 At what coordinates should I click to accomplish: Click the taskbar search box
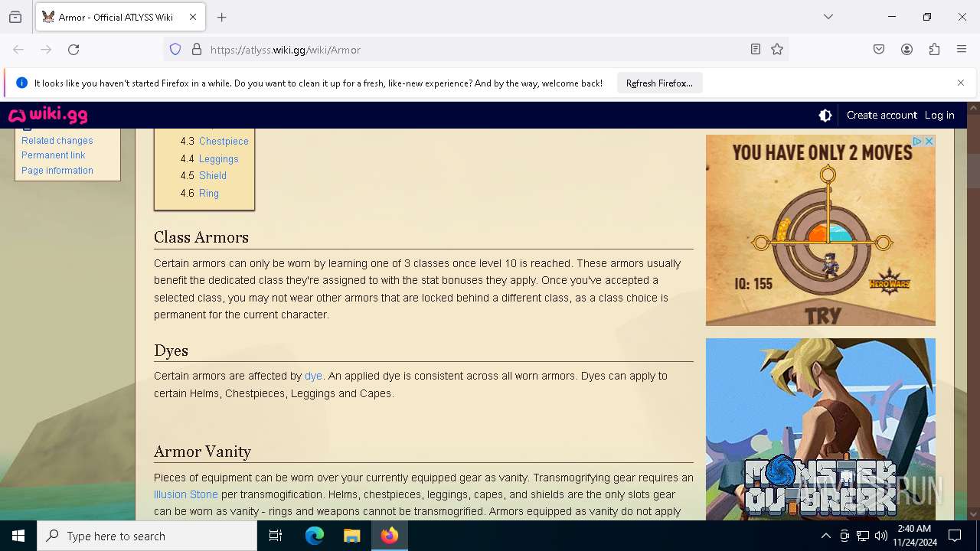[x=147, y=536]
